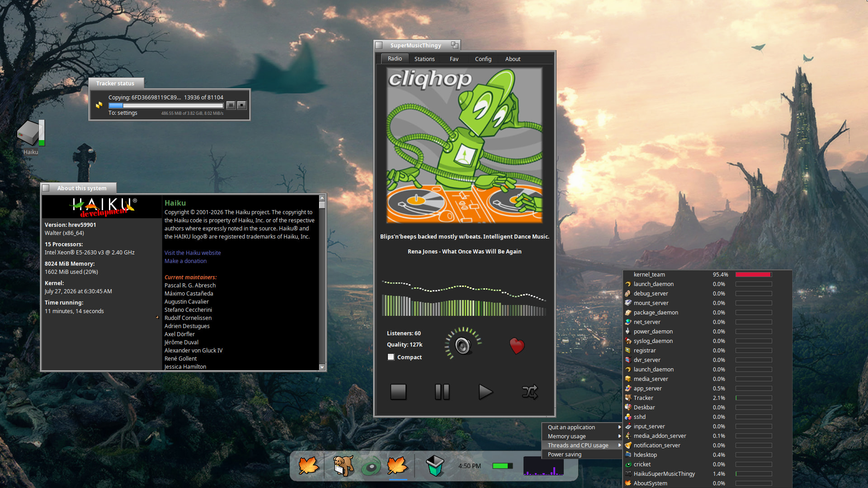This screenshot has height=488, width=868.
Task: Select media_server in CPU usage list
Action: click(x=707, y=379)
